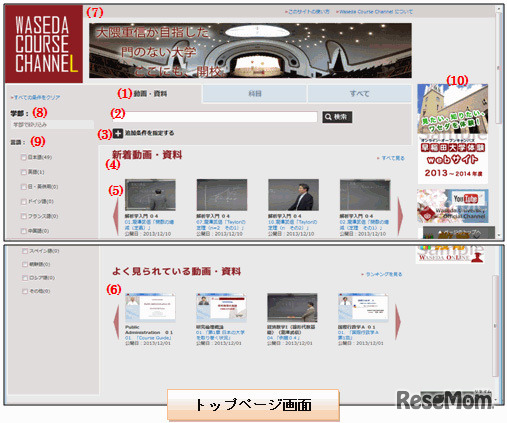Show previous items in 新着動画・資料 carousel

(116, 217)
